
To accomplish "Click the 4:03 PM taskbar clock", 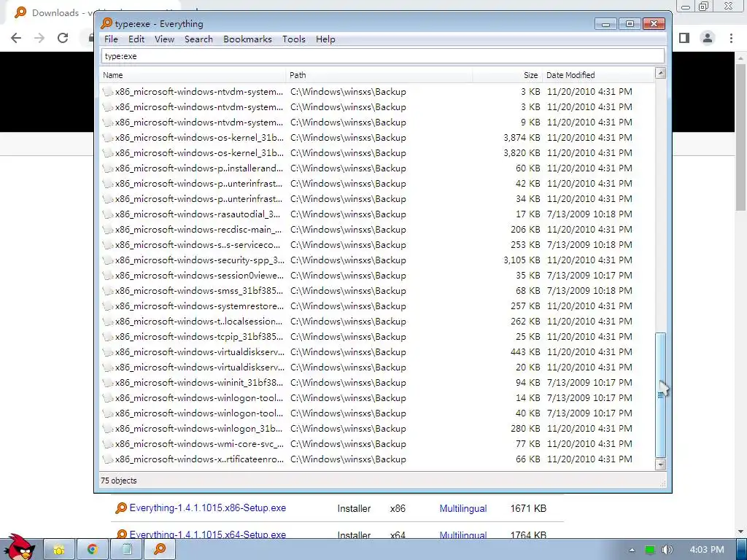I will (707, 550).
